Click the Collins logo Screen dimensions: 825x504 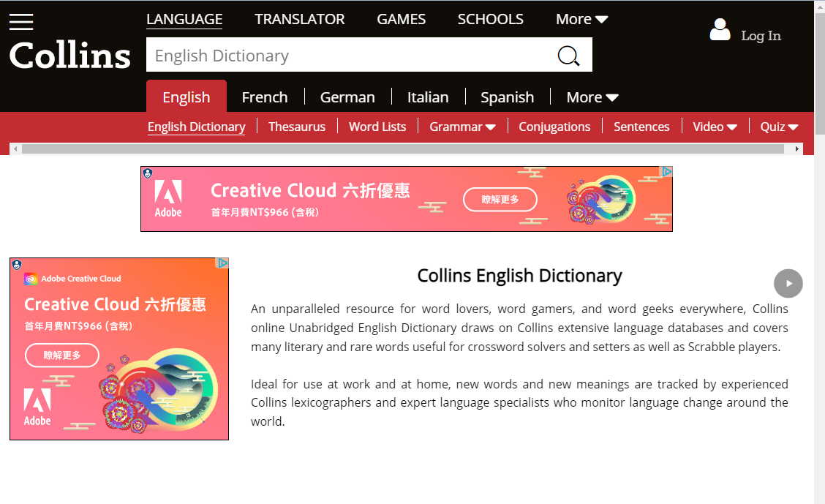click(70, 56)
